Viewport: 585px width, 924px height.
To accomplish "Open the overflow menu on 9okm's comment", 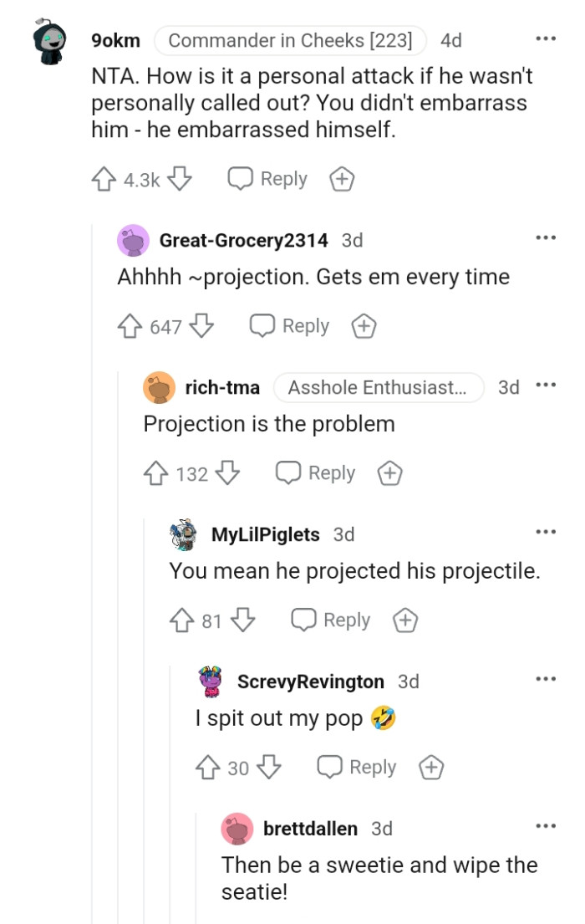I will point(545,38).
